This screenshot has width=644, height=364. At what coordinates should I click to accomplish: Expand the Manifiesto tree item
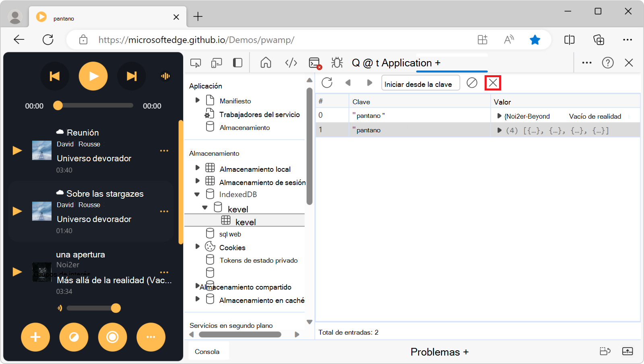pyautogui.click(x=197, y=100)
